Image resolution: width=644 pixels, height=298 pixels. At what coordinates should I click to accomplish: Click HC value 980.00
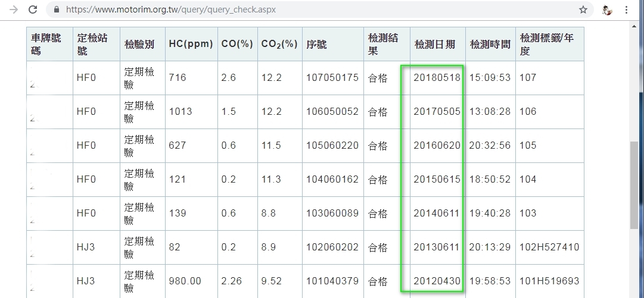185,281
